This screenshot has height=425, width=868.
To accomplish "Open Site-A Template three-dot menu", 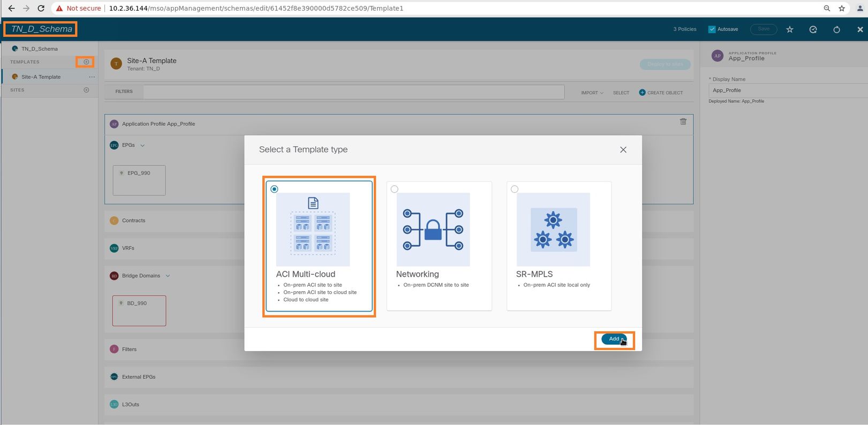I will (92, 77).
